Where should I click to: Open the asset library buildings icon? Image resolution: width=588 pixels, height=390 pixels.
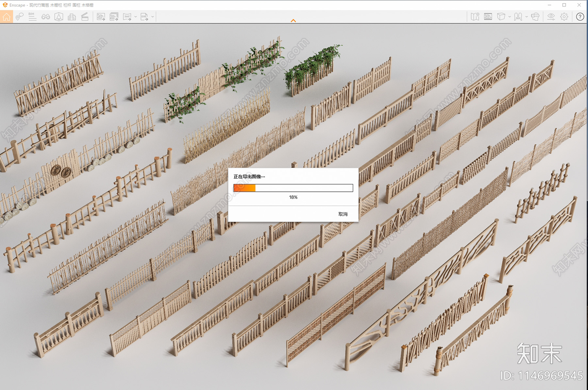click(72, 17)
